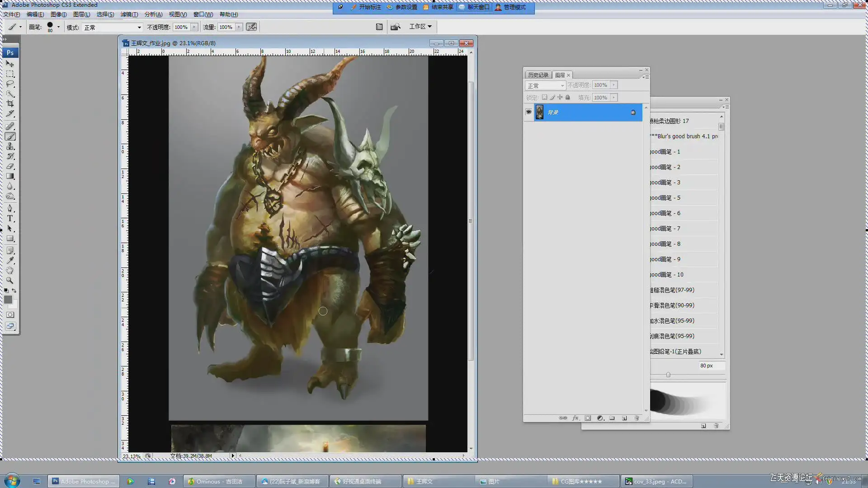The width and height of the screenshot is (868, 488).
Task: Select the Zoom tool in toolbox
Action: pyautogui.click(x=10, y=280)
